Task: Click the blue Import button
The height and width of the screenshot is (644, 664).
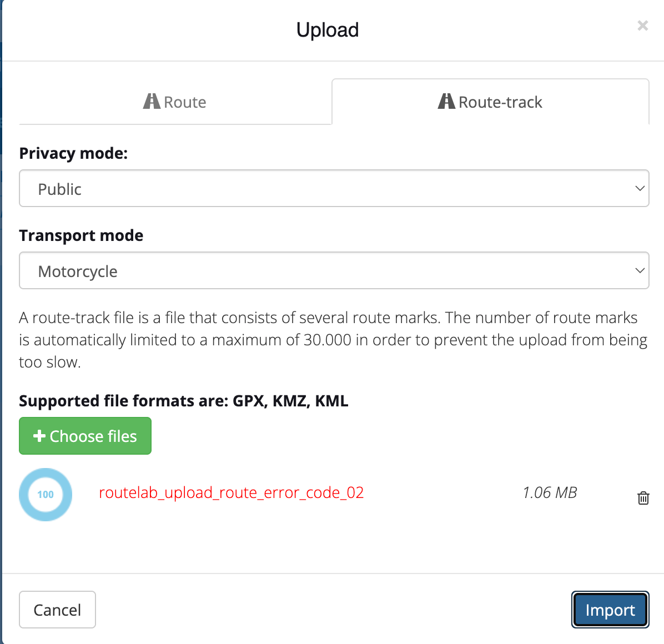Action: (x=610, y=610)
